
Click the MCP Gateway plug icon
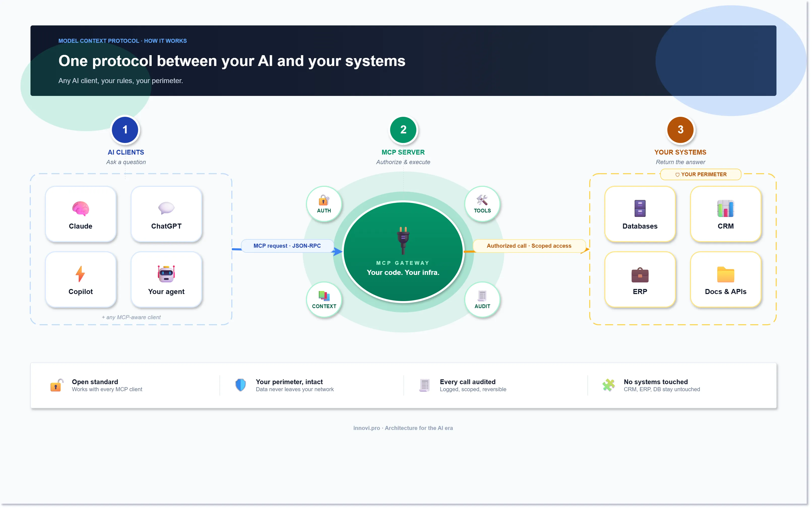coord(403,239)
